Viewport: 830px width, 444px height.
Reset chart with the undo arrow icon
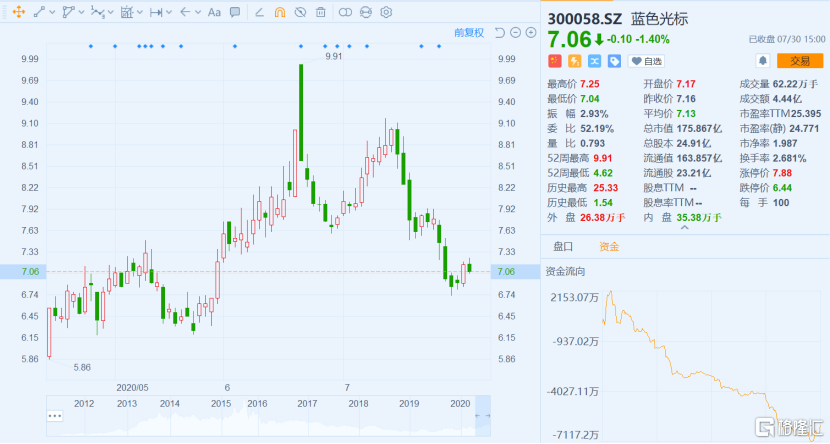[499, 33]
